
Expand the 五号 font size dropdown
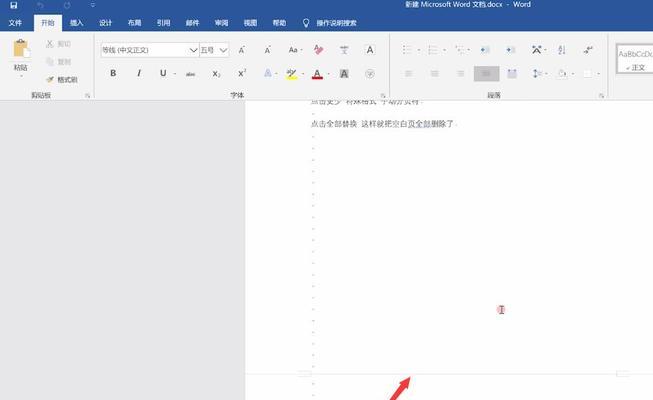tap(223, 50)
